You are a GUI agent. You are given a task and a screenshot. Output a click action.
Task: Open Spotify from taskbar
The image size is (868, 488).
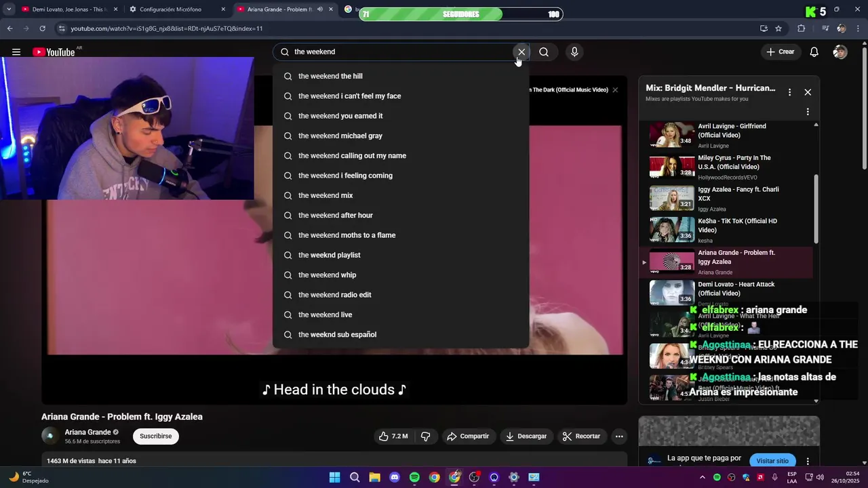coord(414,477)
